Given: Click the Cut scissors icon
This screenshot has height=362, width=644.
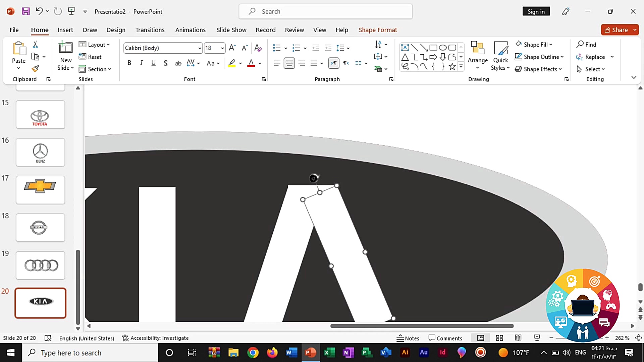Looking at the screenshot, I should pos(35,45).
